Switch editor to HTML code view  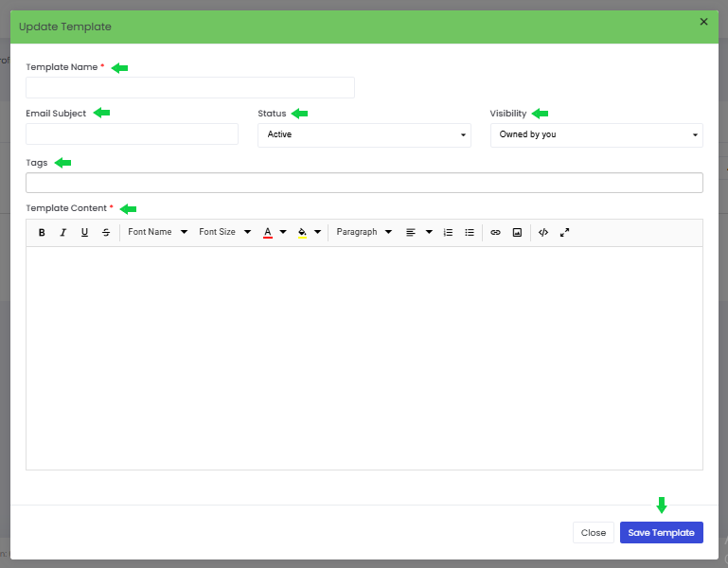pos(543,232)
